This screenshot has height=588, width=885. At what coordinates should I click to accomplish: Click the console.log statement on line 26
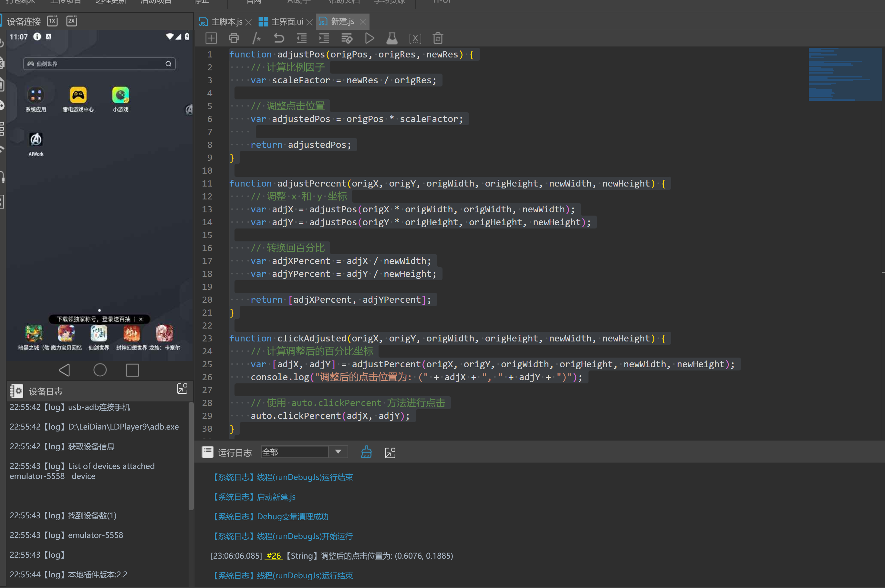(416, 377)
